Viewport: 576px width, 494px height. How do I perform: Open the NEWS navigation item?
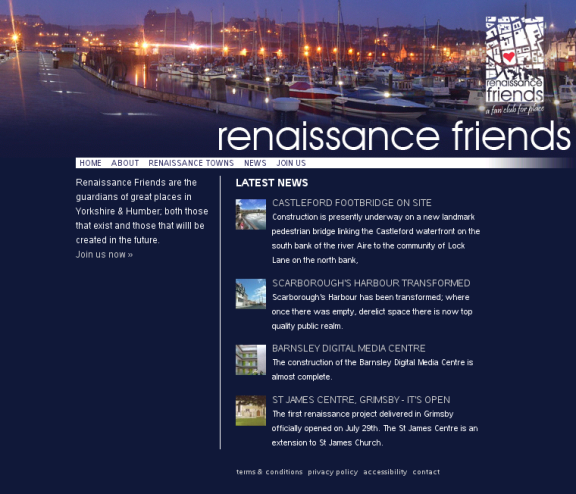pos(255,163)
